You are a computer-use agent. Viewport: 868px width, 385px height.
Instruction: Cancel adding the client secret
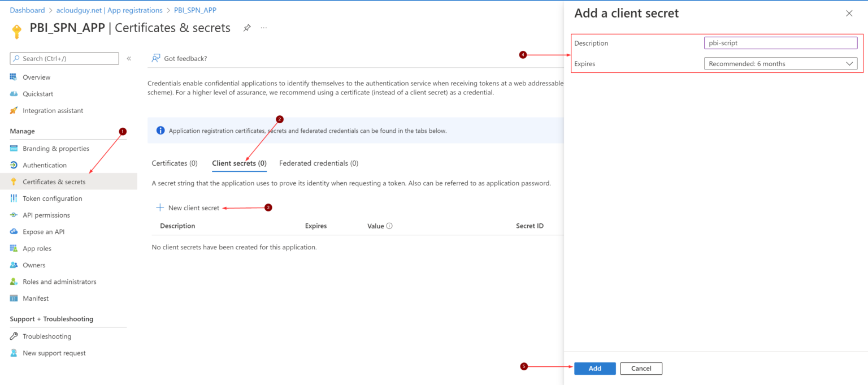641,368
